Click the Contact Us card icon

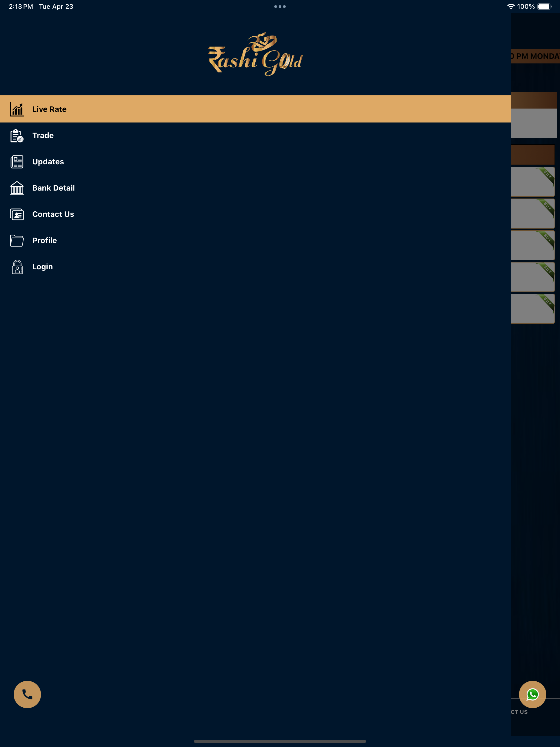pos(17,214)
